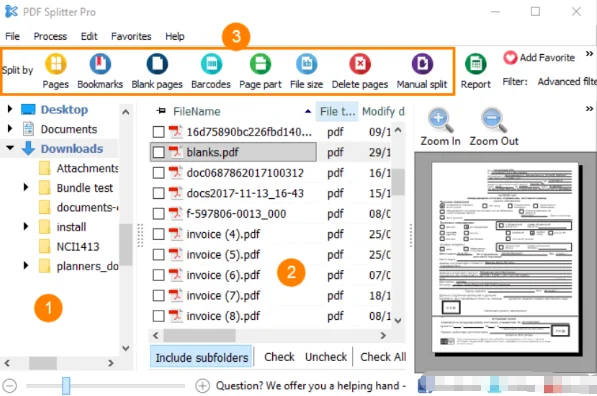Click the Blank pages split icon
This screenshot has height=396, width=597.
(157, 64)
